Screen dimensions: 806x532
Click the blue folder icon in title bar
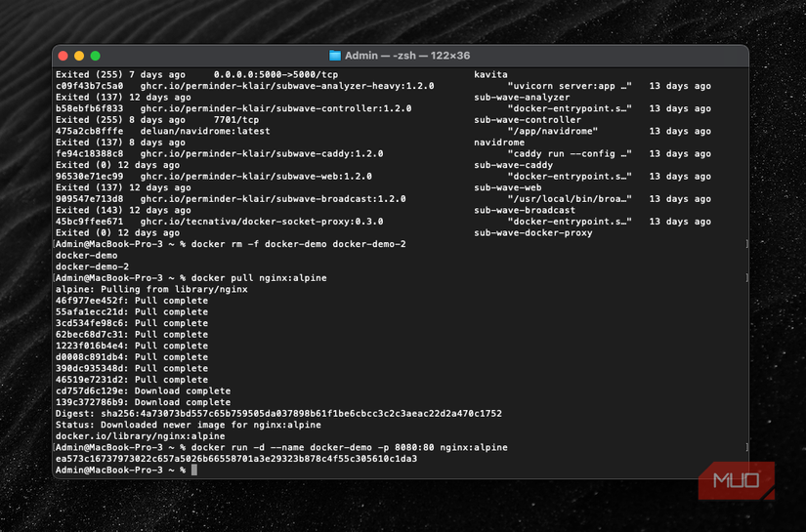[x=335, y=56]
